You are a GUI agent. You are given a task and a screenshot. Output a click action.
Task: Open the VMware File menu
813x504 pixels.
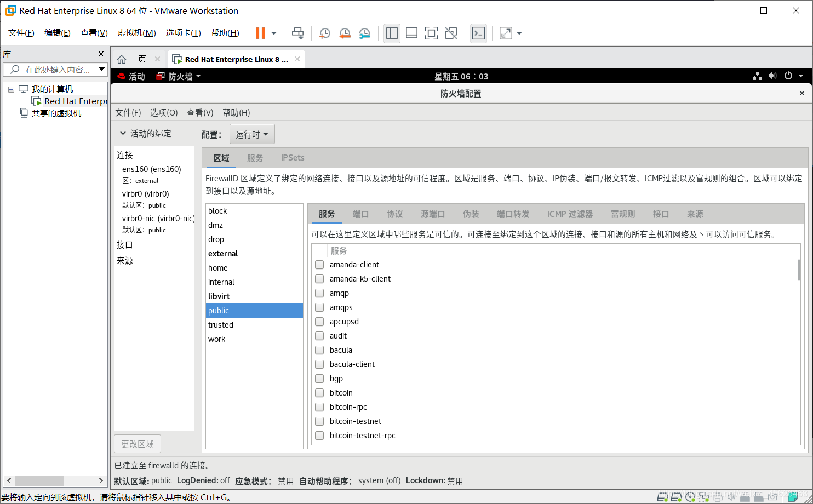coord(21,33)
